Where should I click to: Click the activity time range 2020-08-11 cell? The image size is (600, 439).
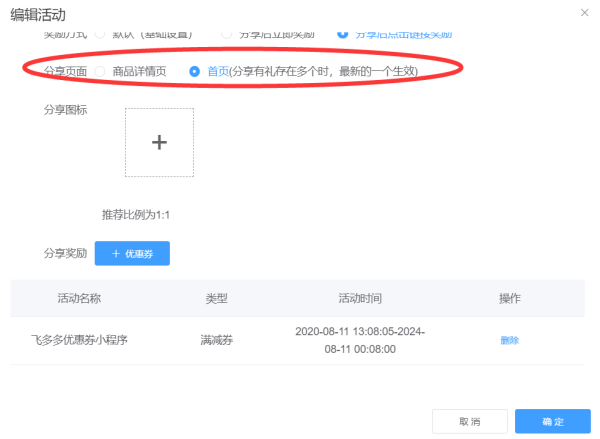[x=360, y=340]
